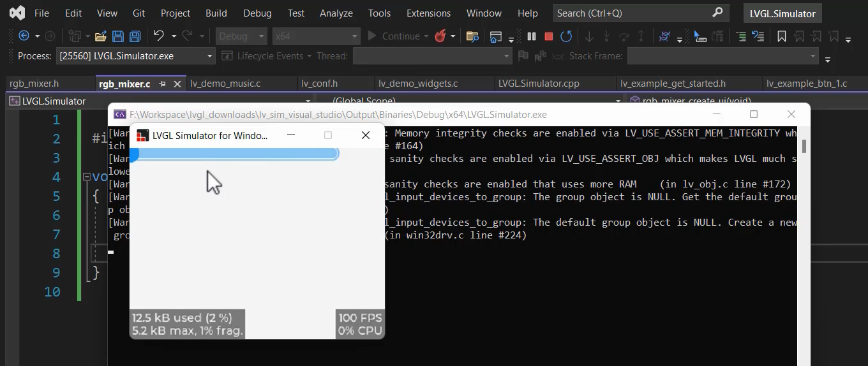Screen dimensions: 868x366
Task: Click the Step Out up-arrow icon
Action: (641, 36)
